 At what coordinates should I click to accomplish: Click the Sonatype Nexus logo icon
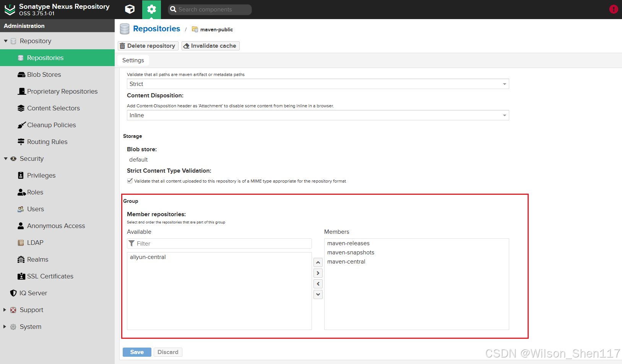[x=10, y=10]
